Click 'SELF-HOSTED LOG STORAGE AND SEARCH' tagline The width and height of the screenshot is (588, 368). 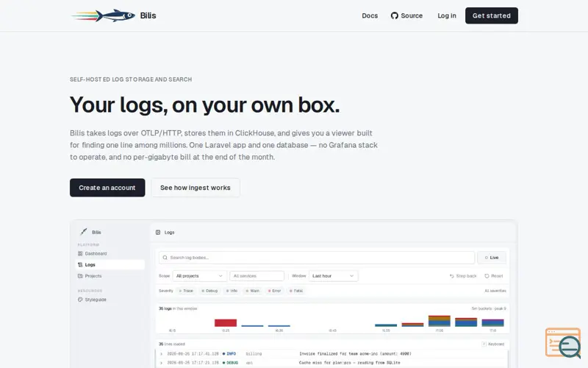coord(131,79)
